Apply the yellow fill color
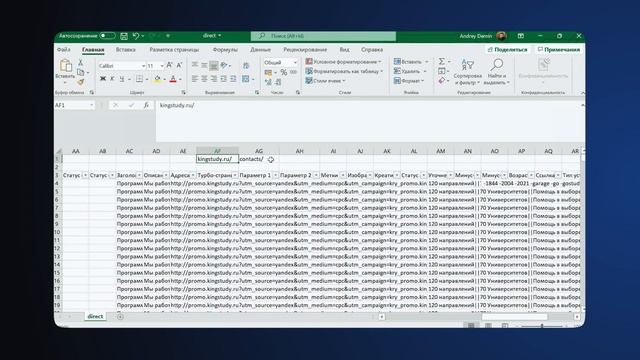 pyautogui.click(x=157, y=79)
